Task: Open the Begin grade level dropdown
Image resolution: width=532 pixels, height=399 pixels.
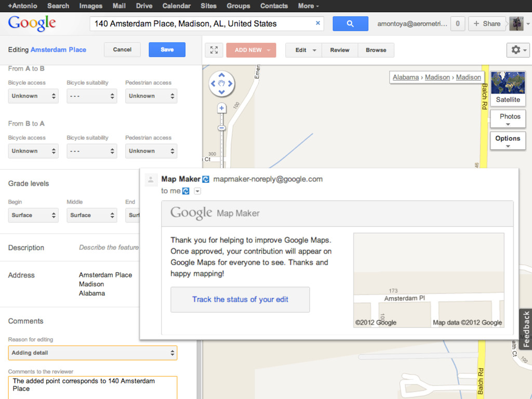Action: click(x=33, y=215)
